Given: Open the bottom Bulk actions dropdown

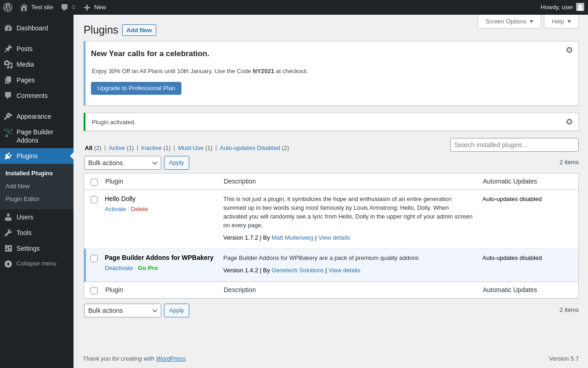Looking at the screenshot, I should pos(123,310).
